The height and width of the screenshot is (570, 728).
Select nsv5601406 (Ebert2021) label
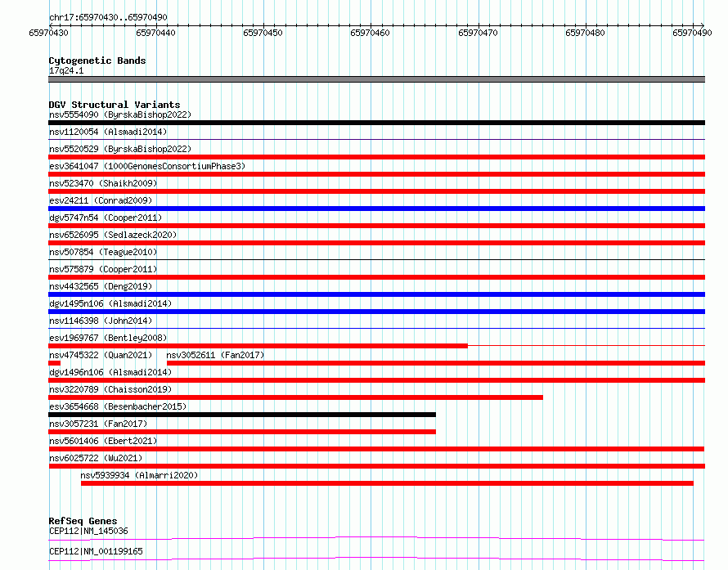point(103,441)
